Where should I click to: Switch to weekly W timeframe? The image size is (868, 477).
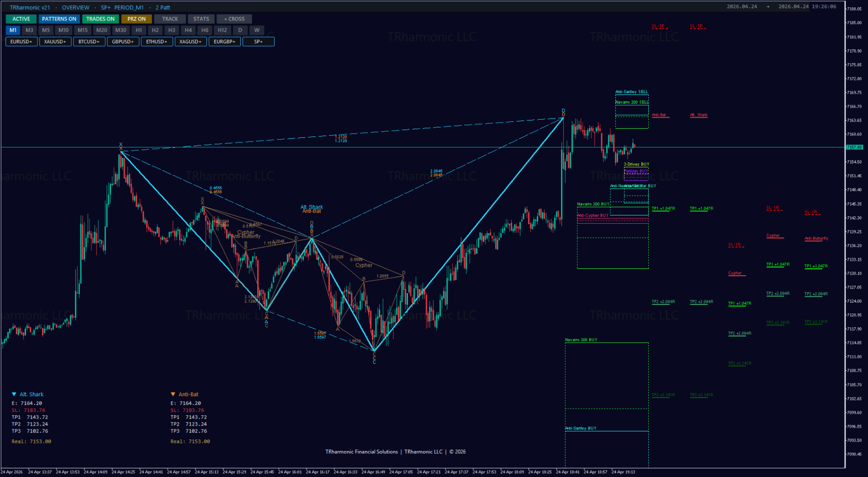click(x=257, y=30)
